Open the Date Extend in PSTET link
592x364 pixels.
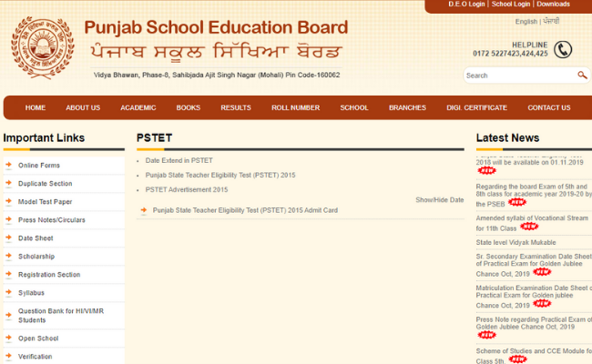(x=179, y=160)
